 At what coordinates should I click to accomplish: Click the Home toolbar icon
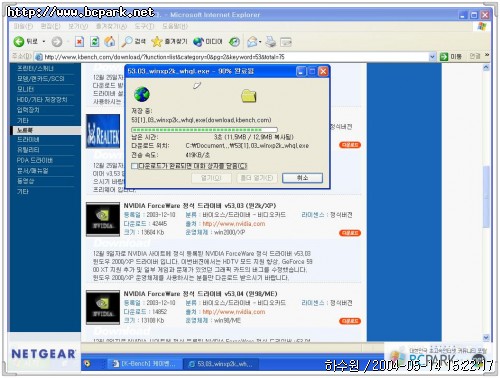110,42
